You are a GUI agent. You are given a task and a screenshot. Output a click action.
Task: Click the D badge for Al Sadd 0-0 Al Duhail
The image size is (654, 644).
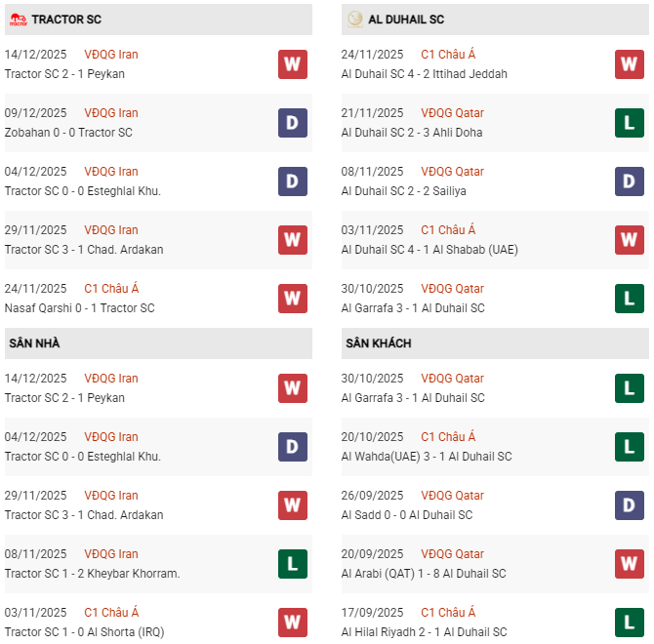pyautogui.click(x=630, y=505)
